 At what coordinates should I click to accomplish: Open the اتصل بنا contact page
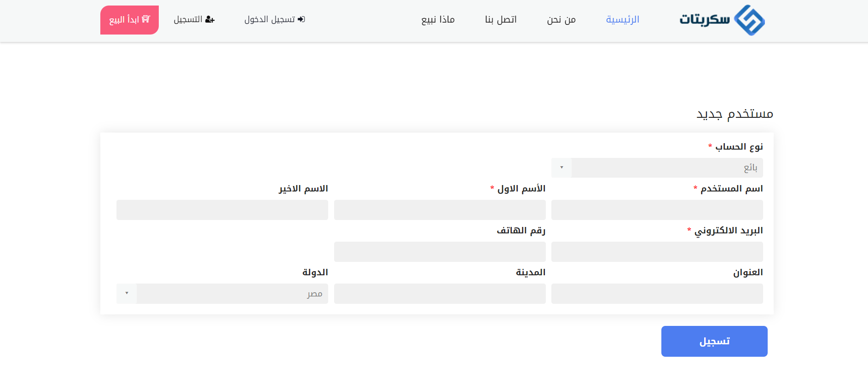(x=501, y=19)
